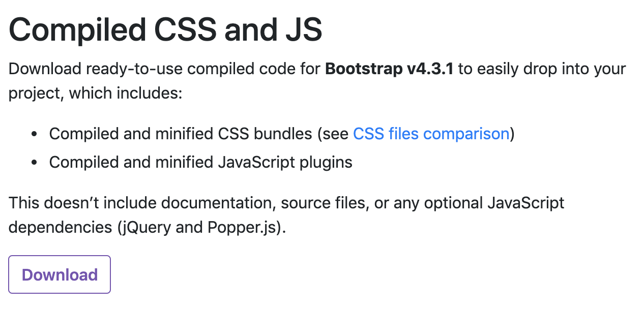The image size is (644, 309).
Task: Click the 'Compiled and minified JavaScript plugins' bullet
Action: point(201,163)
